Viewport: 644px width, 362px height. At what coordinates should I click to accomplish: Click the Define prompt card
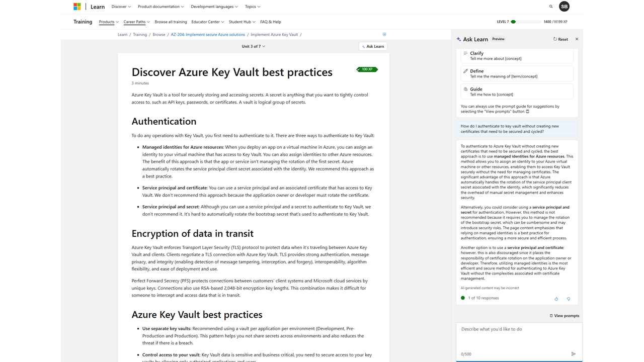point(517,73)
